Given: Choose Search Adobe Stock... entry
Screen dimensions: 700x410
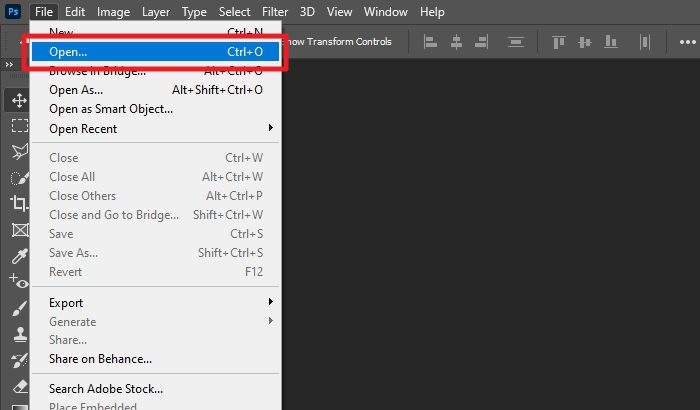Looking at the screenshot, I should pos(155,389).
